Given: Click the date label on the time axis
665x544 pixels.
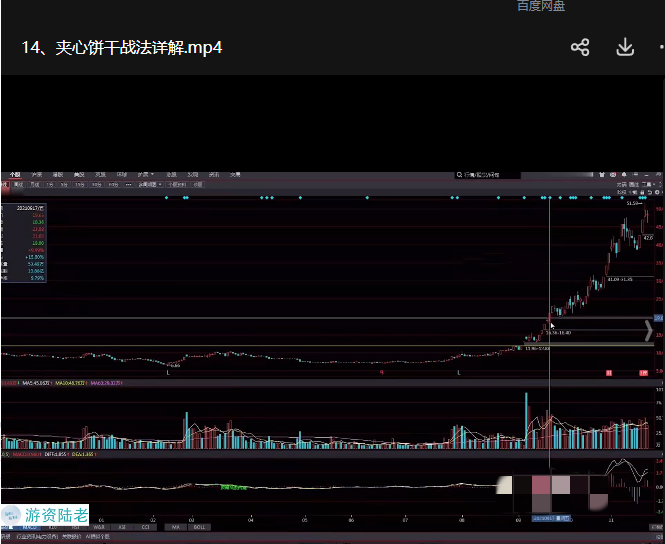Looking at the screenshot, I should (550, 520).
